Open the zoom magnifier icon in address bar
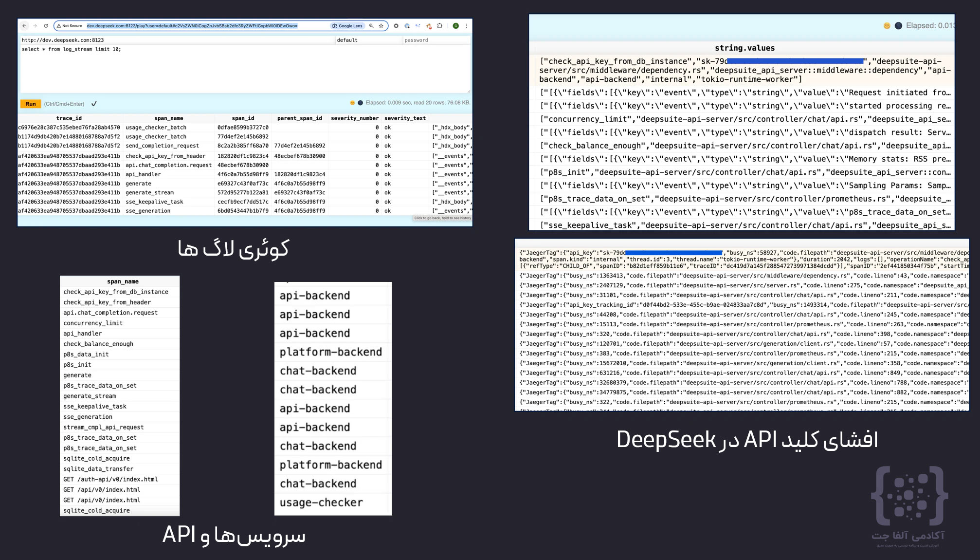 tap(371, 26)
